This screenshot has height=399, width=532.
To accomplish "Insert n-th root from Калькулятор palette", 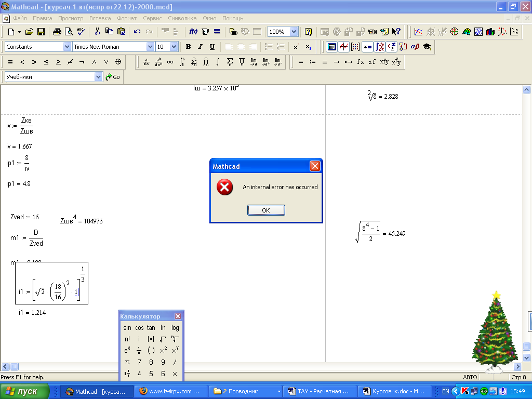I will tap(175, 339).
